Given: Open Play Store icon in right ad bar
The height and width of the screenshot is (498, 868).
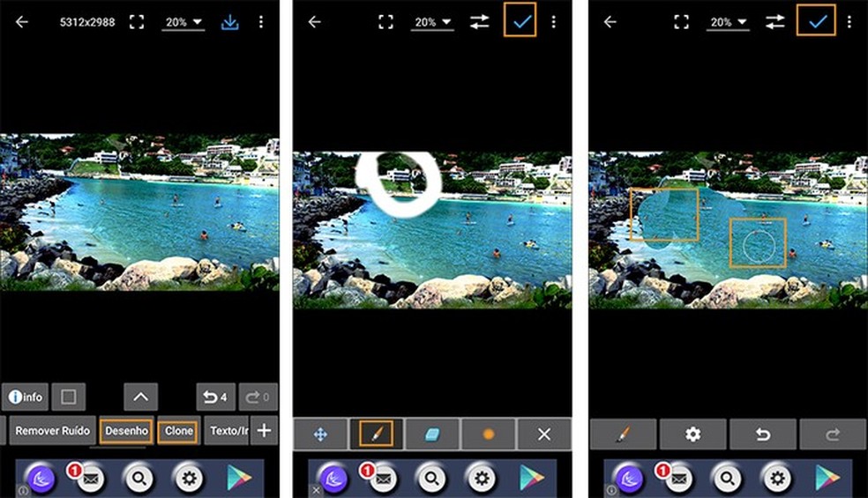Looking at the screenshot, I should 827,478.
